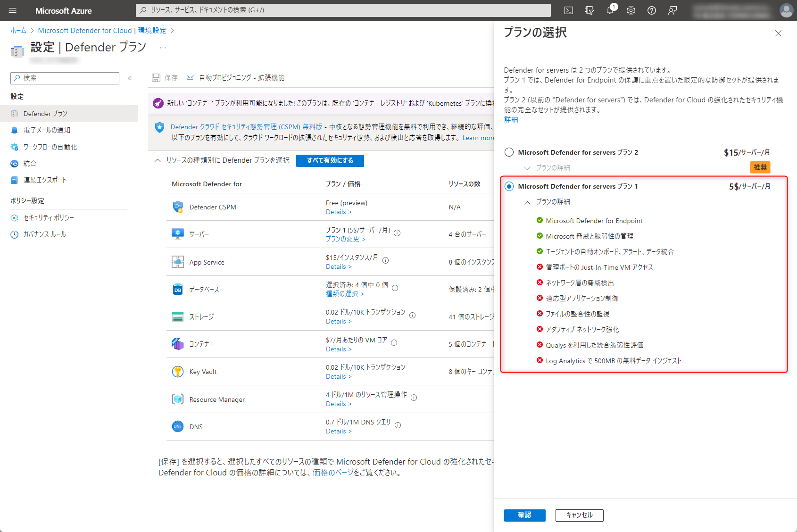Show info tooltip for App Service price

386,260
